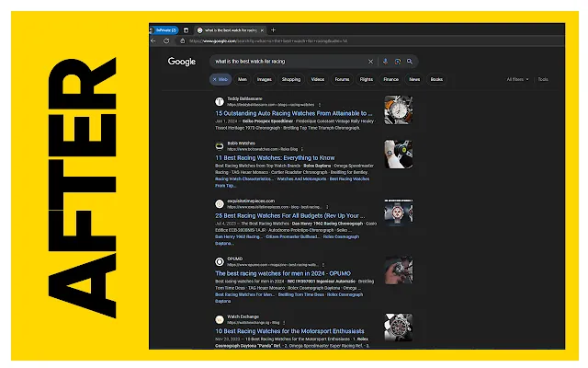
Task: Open '11 Best Racing Watches: Everything to Know'
Action: coord(275,157)
